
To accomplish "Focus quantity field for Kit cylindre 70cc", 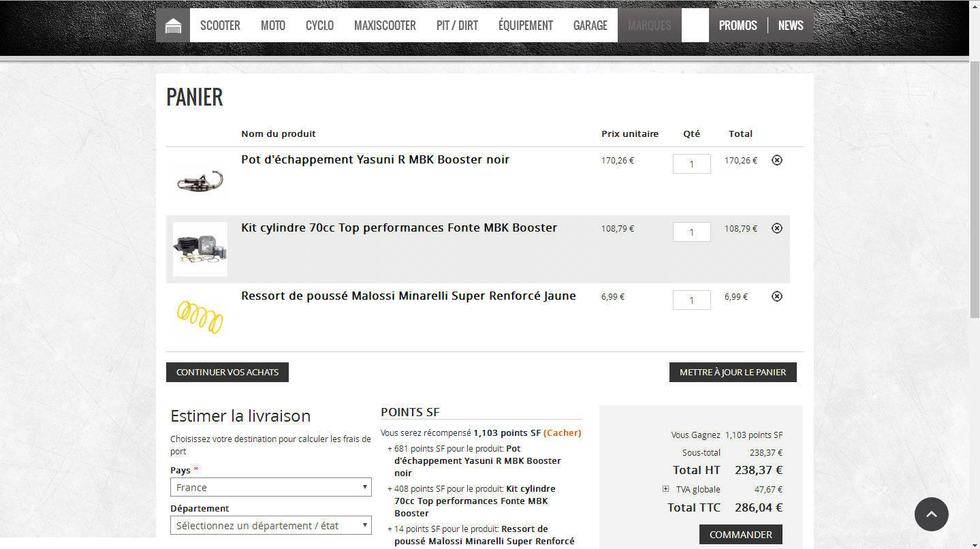I will click(x=691, y=232).
